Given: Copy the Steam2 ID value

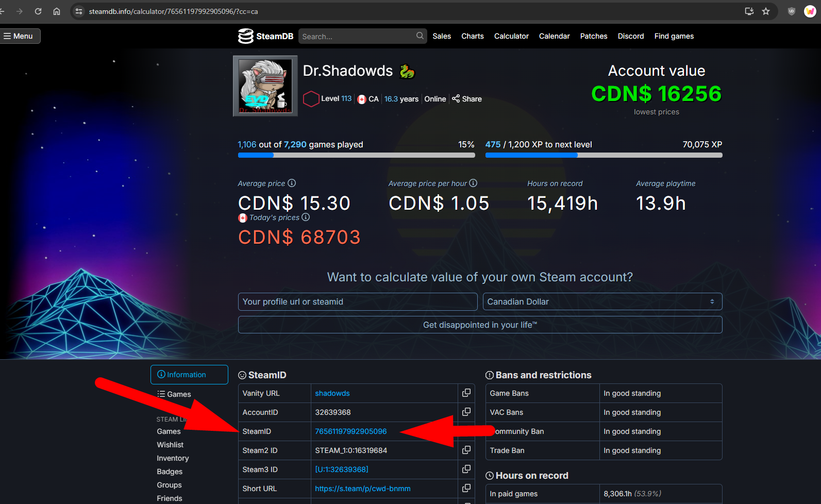Looking at the screenshot, I should coord(466,450).
